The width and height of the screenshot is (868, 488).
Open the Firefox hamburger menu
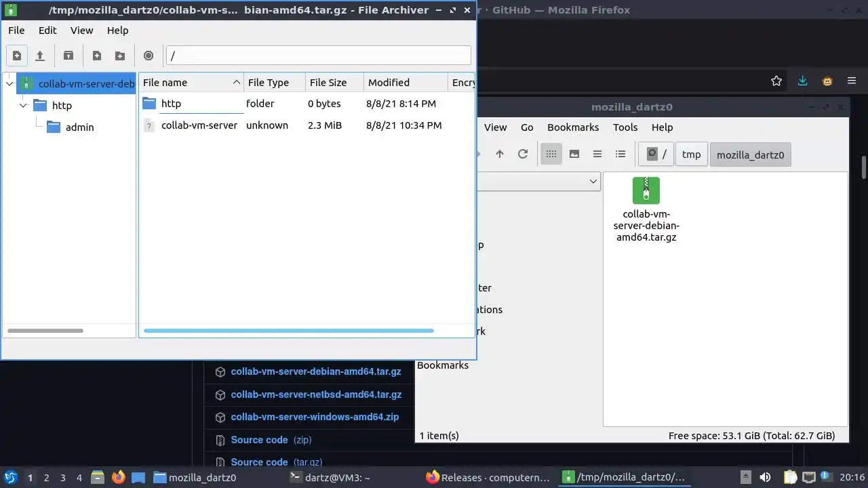(852, 81)
